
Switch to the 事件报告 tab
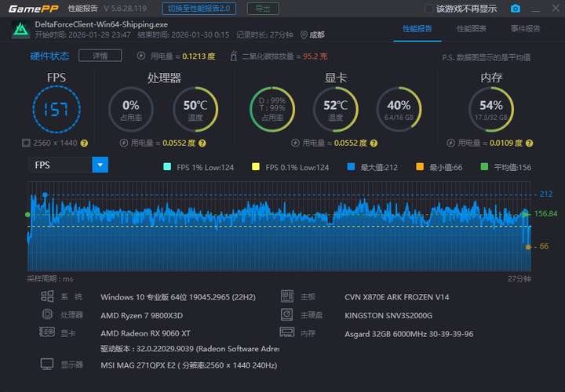coord(525,29)
